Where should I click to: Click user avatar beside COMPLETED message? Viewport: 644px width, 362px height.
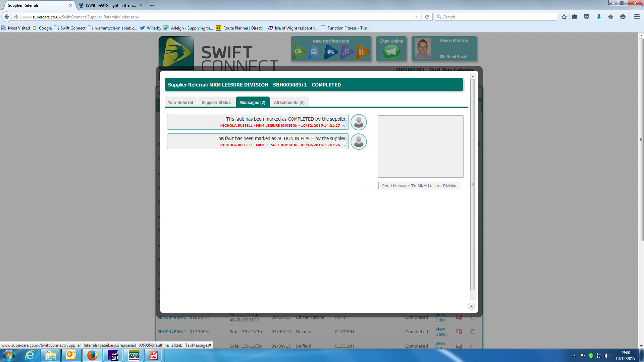[359, 122]
